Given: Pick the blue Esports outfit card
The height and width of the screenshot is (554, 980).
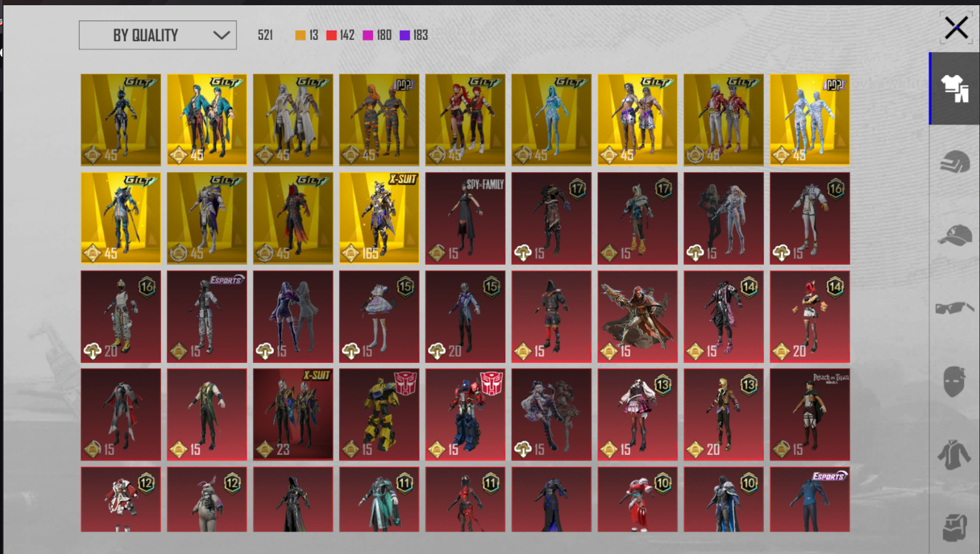Looking at the screenshot, I should pyautogui.click(x=810, y=500).
